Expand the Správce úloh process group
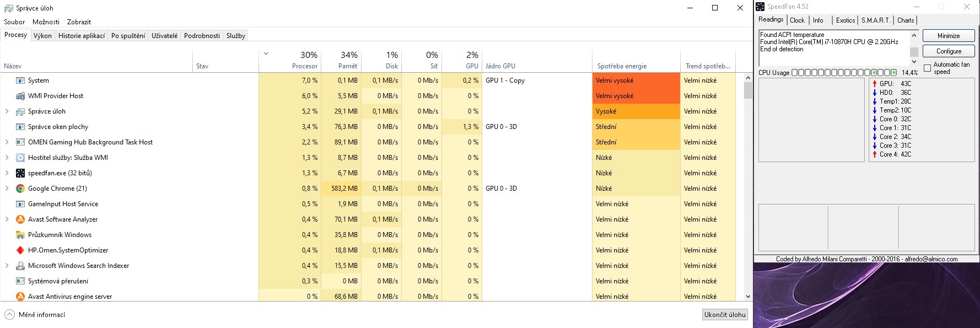The width and height of the screenshot is (980, 328). pos(7,111)
